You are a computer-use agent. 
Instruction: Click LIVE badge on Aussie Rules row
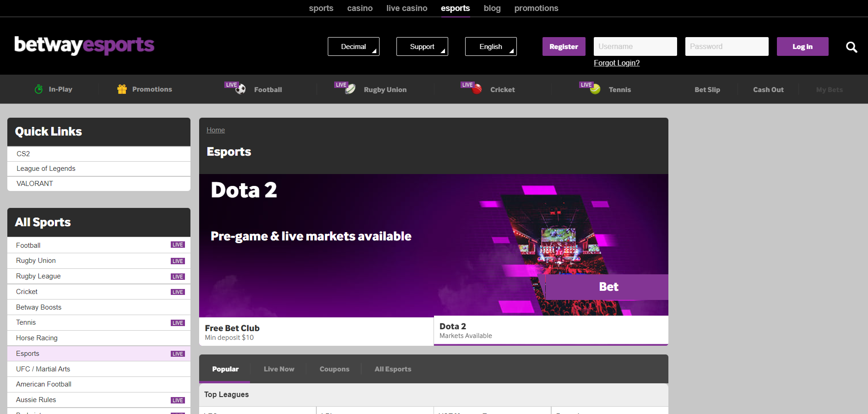point(178,400)
